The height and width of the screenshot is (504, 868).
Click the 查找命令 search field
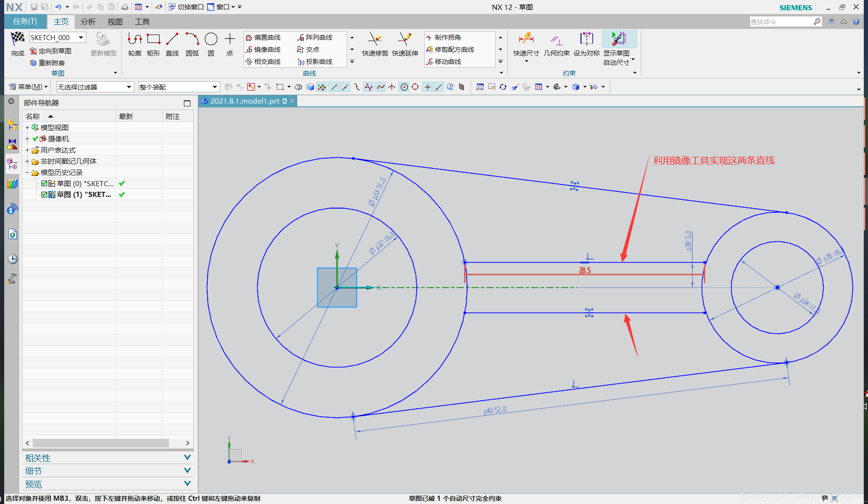(785, 21)
